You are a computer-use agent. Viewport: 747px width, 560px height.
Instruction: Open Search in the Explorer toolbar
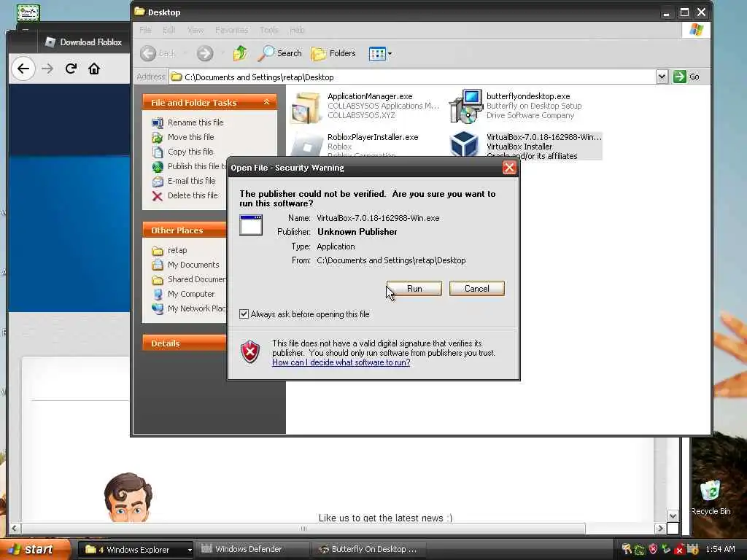(279, 53)
